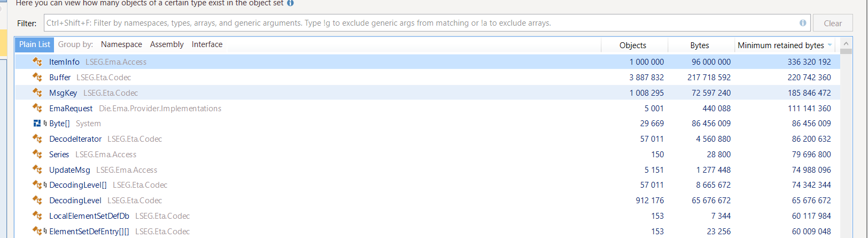Click the Byte[] array type icon
The image size is (868, 238).
click(37, 123)
